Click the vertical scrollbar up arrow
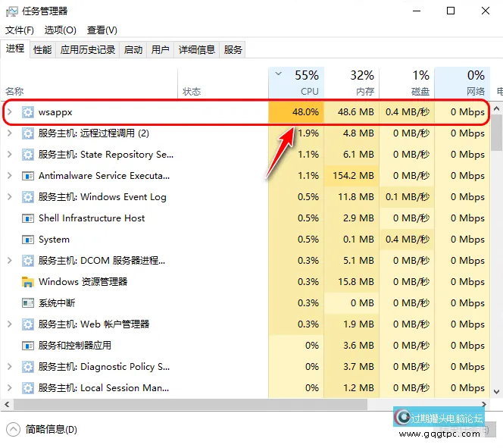The image size is (503, 448). pyautogui.click(x=497, y=109)
